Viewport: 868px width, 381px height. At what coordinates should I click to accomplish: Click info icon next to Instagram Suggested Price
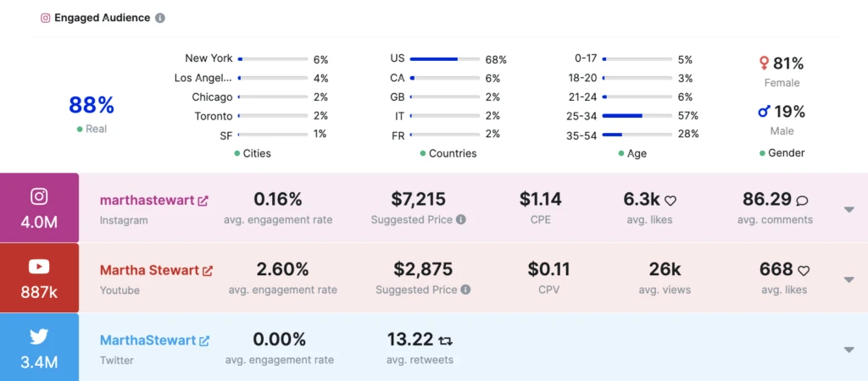click(461, 219)
